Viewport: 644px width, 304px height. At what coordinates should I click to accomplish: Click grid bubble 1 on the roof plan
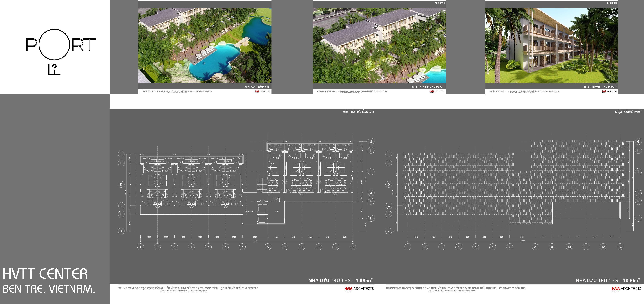[x=408, y=247]
